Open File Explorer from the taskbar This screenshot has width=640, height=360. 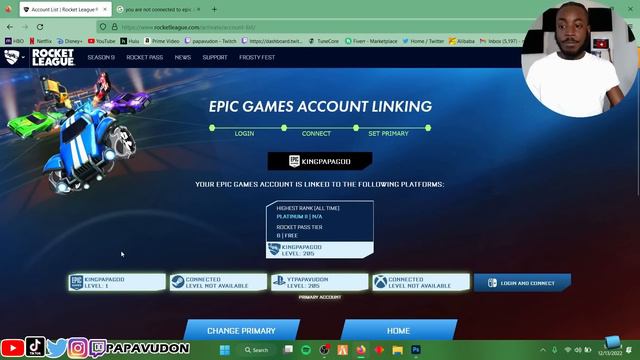click(398, 350)
